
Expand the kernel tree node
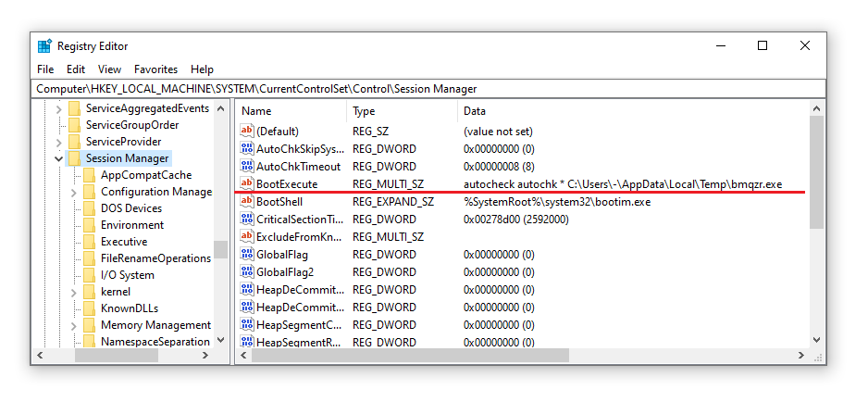coord(74,292)
